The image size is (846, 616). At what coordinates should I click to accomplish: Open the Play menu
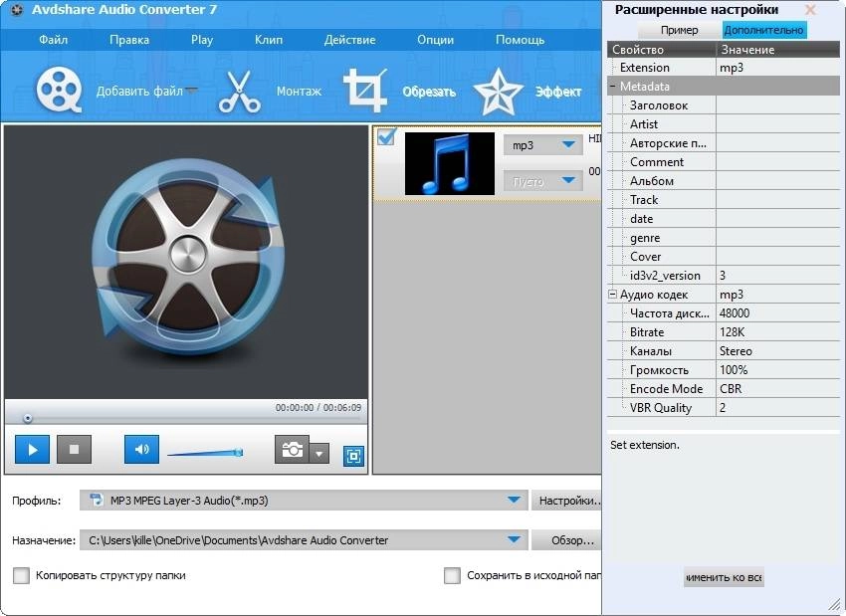(x=202, y=40)
